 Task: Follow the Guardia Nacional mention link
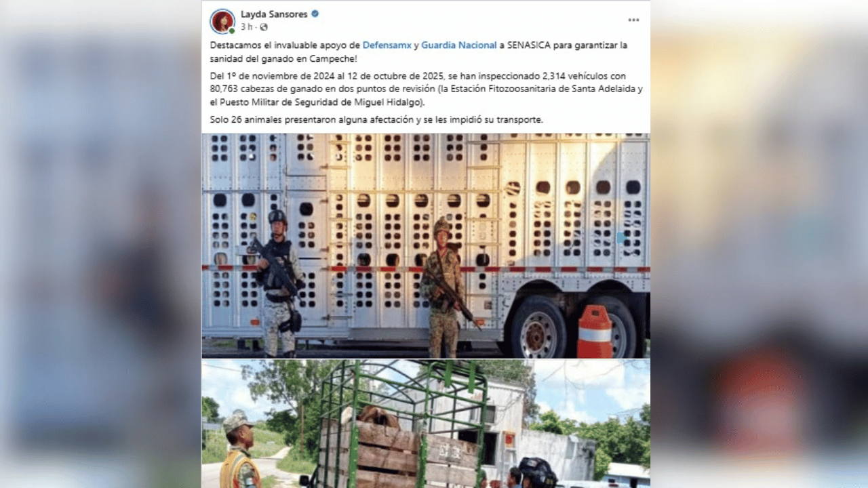point(459,45)
